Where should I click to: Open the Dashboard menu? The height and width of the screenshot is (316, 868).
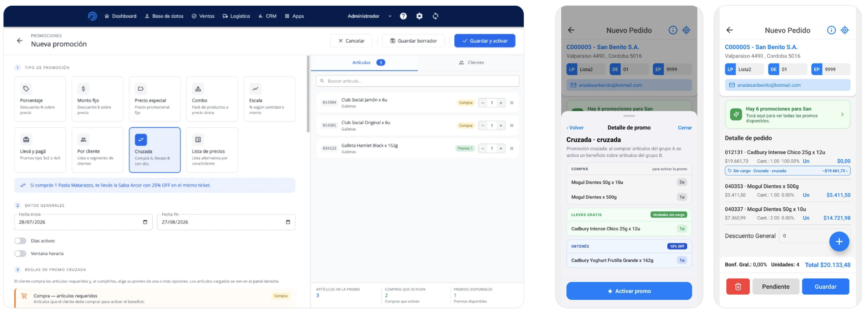click(x=121, y=16)
